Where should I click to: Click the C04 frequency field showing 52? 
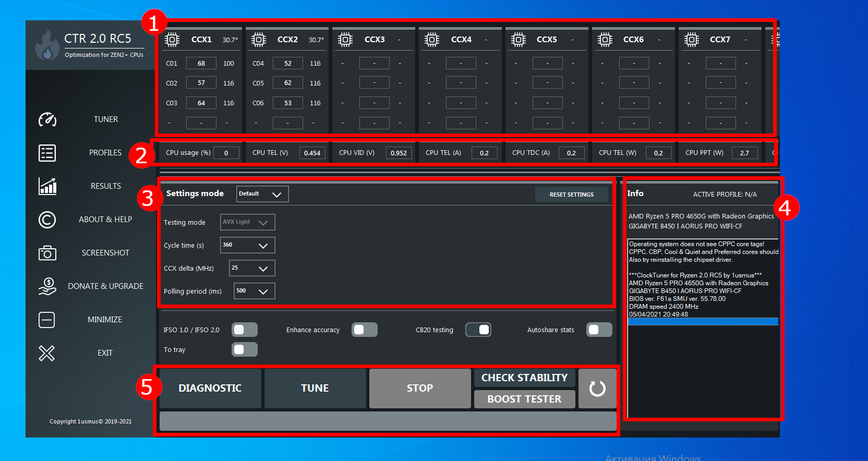288,64
